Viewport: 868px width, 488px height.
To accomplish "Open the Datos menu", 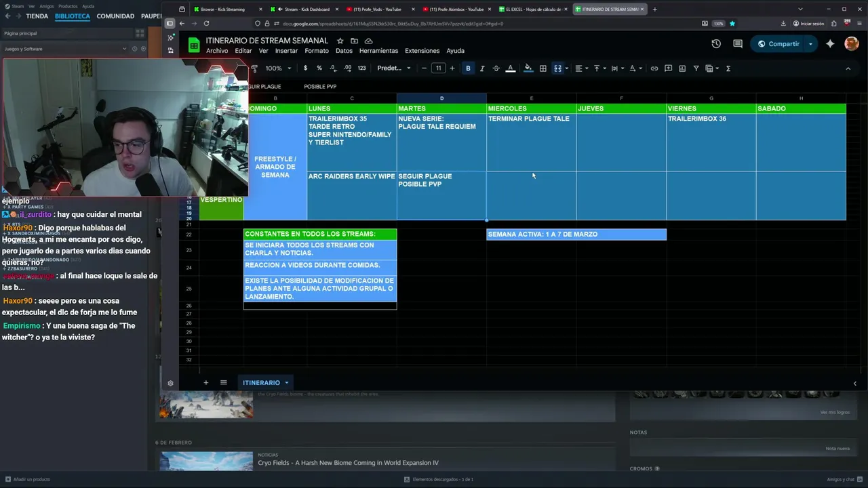I will (x=344, y=51).
